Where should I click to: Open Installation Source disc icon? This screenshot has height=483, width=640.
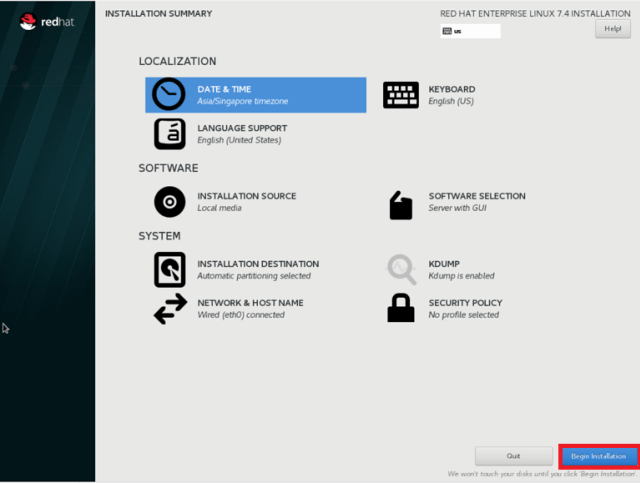[170, 202]
